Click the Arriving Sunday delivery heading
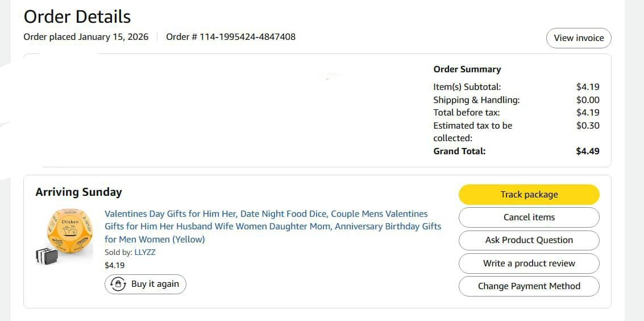The height and width of the screenshot is (321, 644). (x=78, y=192)
